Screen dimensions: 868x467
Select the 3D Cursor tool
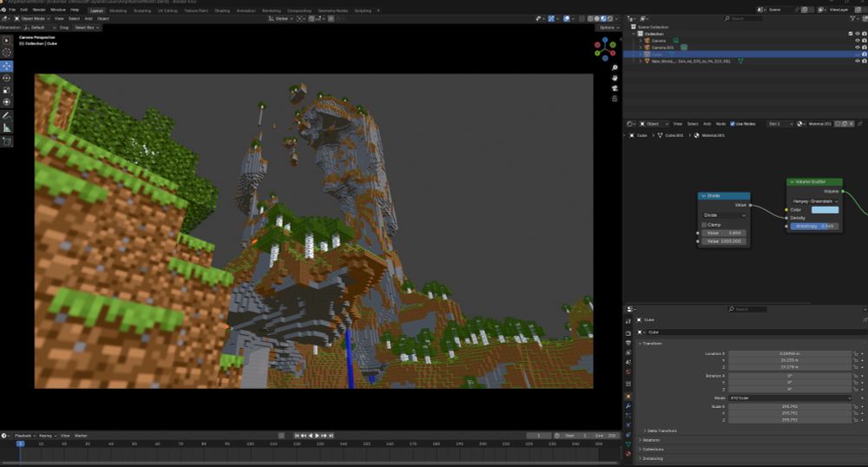click(7, 53)
